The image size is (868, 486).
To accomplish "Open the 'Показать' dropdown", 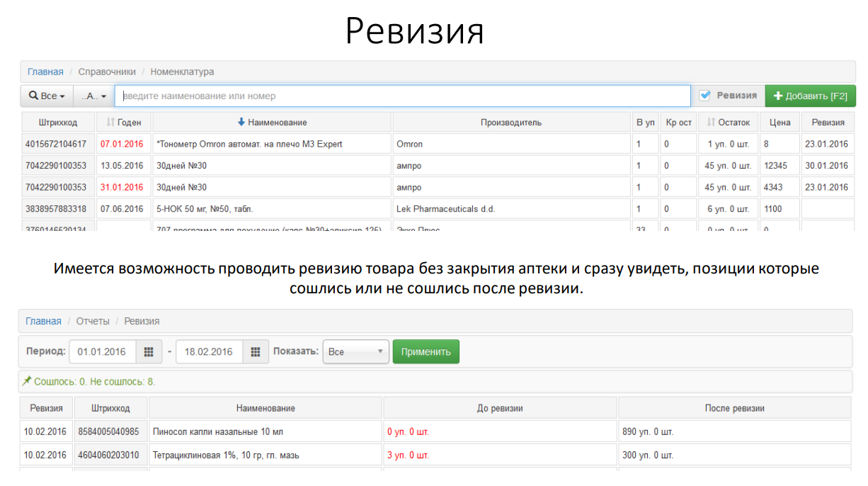I will point(355,352).
